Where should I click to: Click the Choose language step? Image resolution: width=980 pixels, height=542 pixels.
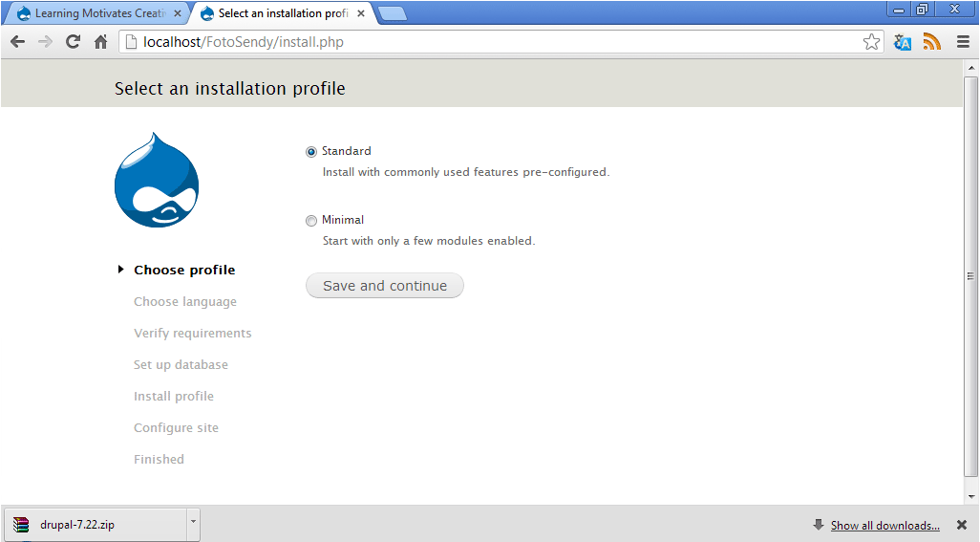click(185, 302)
